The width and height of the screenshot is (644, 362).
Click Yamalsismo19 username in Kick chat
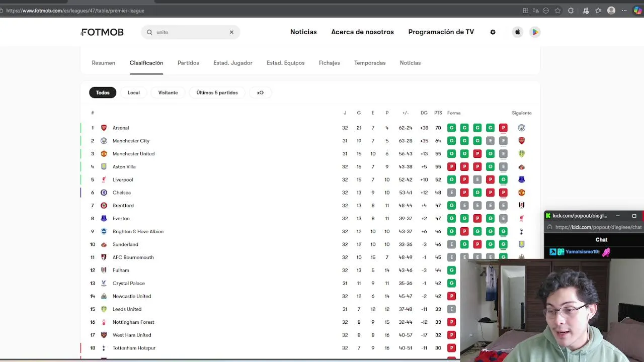pos(583,252)
